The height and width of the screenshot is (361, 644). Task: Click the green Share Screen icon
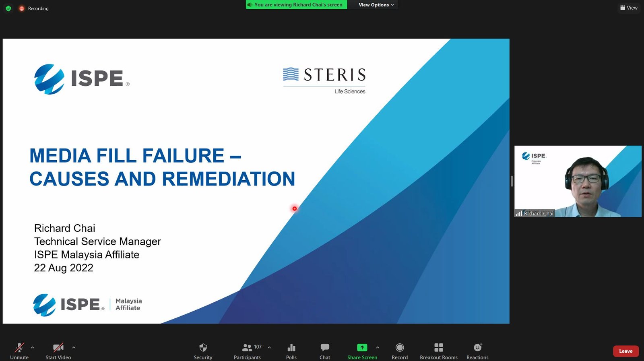[x=362, y=348]
